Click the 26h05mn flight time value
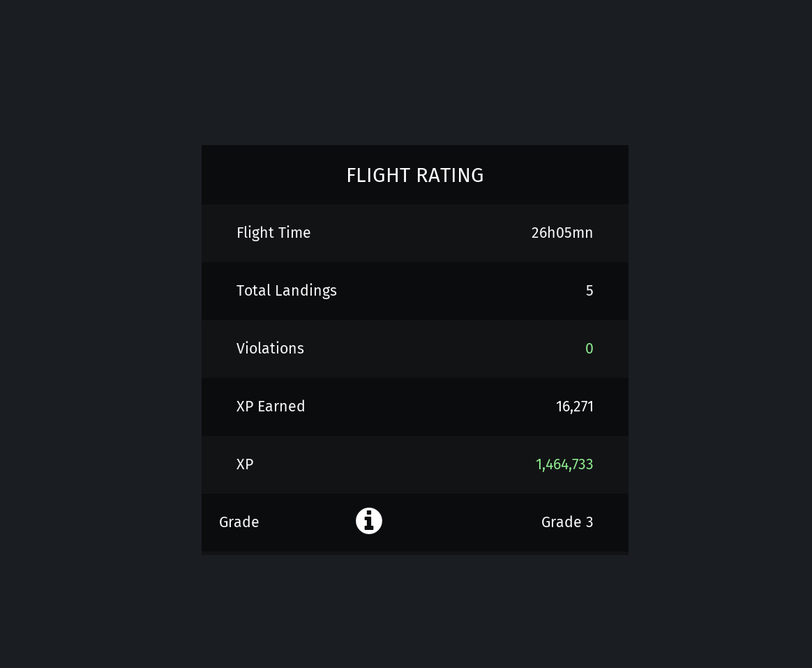Viewport: 812px width, 668px height. (562, 233)
